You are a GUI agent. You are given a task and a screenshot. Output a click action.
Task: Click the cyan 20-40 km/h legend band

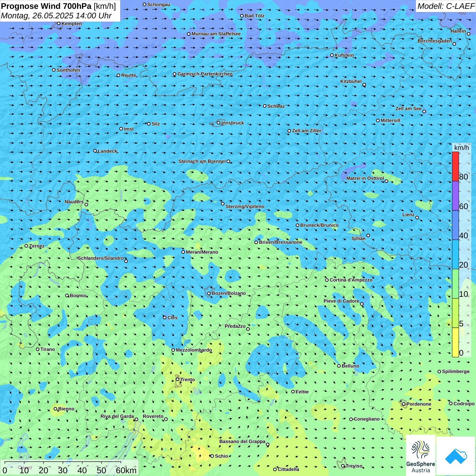coord(455,255)
